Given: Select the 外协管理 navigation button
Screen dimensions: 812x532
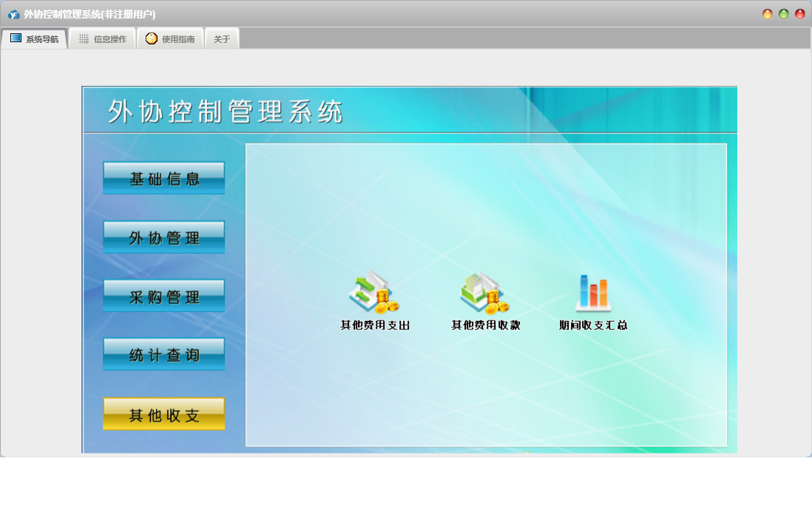Looking at the screenshot, I should pyautogui.click(x=163, y=238).
